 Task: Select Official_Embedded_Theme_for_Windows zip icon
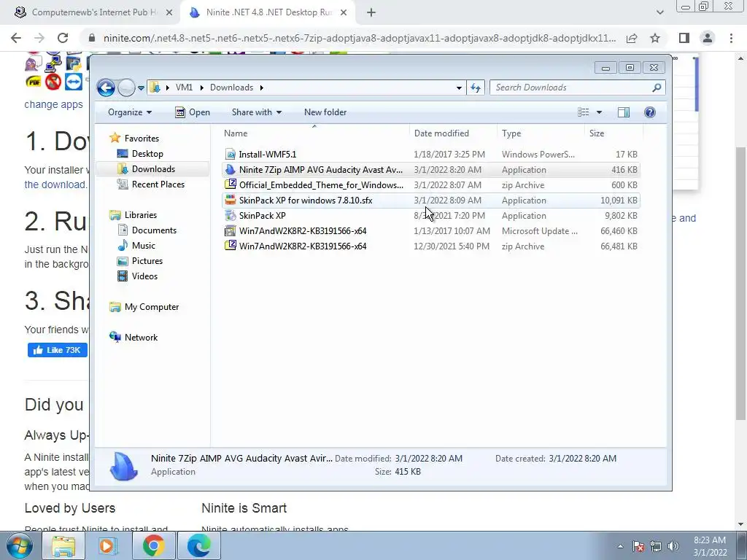[x=231, y=184]
